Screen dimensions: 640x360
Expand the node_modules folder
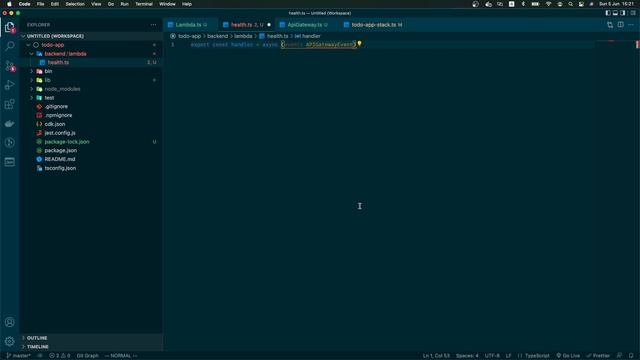tap(31, 89)
